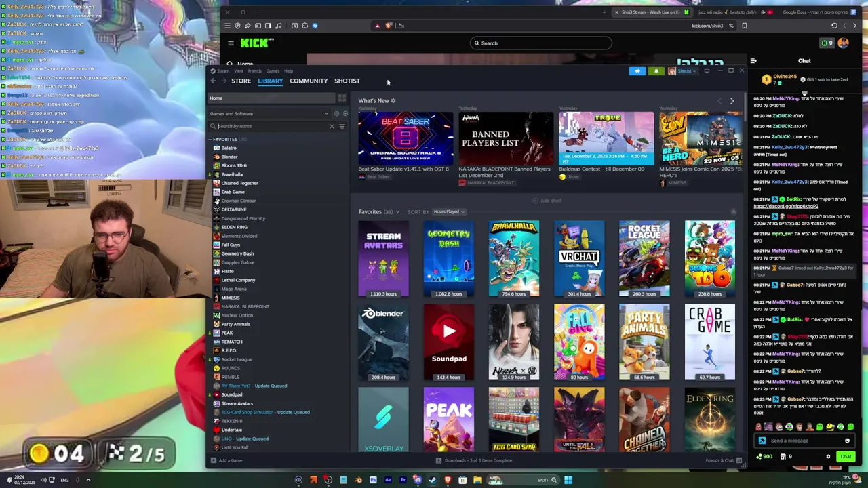Viewport: 868px width, 488px height.
Task: Select Lethal Company in library list
Action: (x=238, y=281)
